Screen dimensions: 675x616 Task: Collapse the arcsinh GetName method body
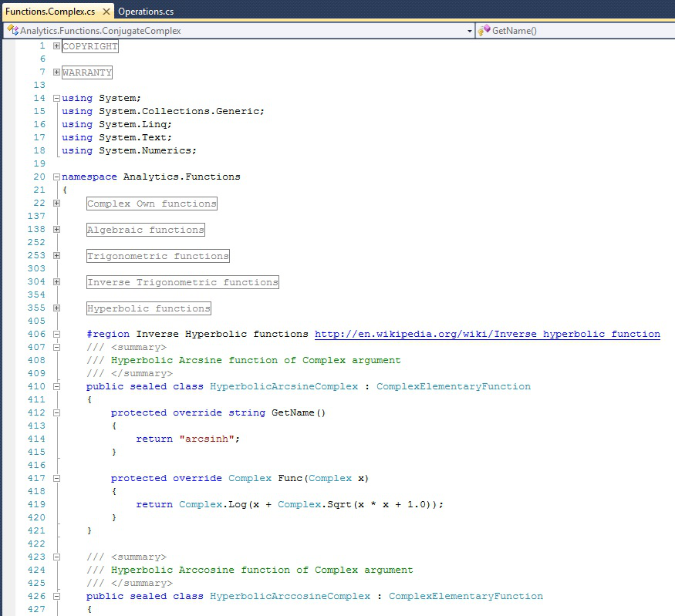[x=56, y=413]
